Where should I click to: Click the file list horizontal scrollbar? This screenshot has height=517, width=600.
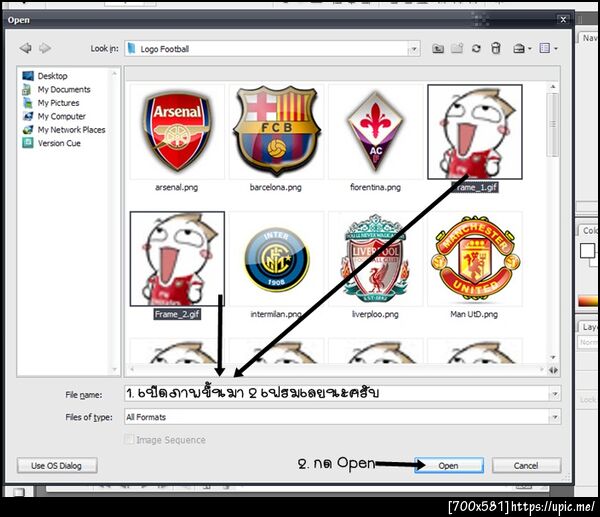[x=336, y=369]
